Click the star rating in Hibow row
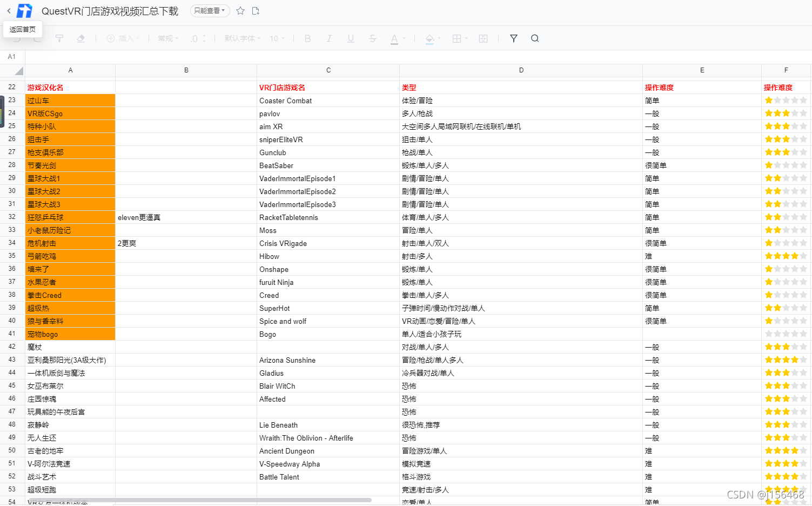Viewport: 812px width, 506px height. click(786, 256)
